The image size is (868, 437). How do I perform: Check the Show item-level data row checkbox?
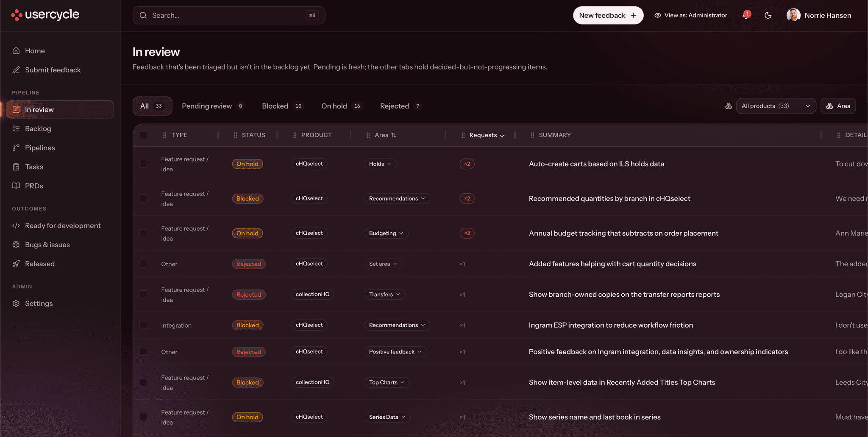143,382
